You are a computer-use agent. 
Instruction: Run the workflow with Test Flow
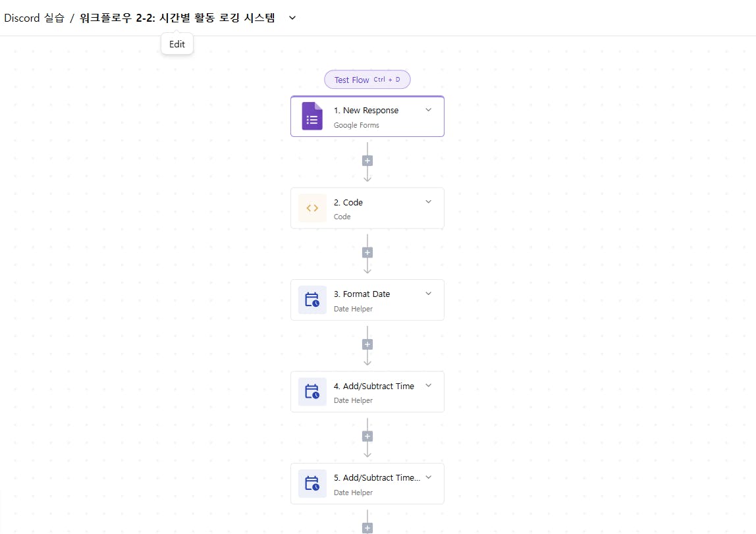[367, 79]
